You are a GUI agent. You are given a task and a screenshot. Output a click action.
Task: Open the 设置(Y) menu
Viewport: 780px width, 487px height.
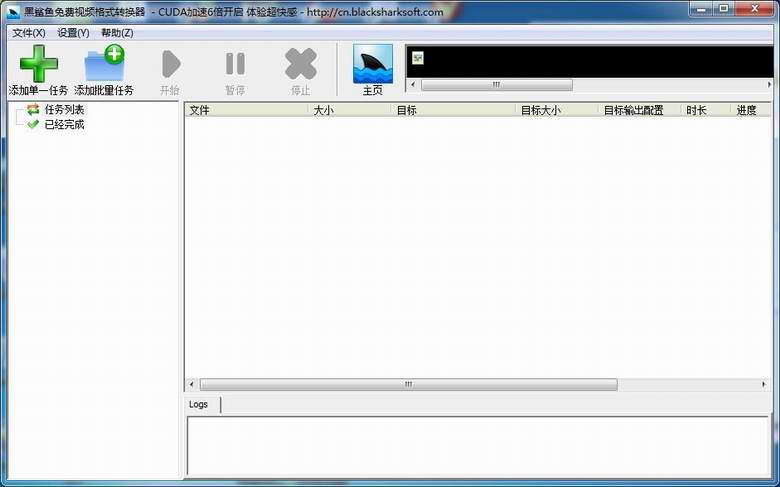click(x=74, y=33)
